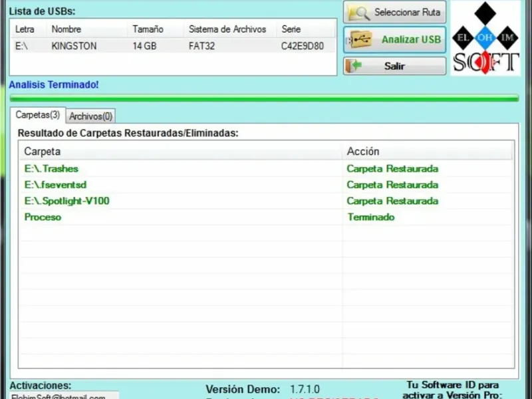
Task: Click the Acción column header in results
Action: [x=427, y=152]
